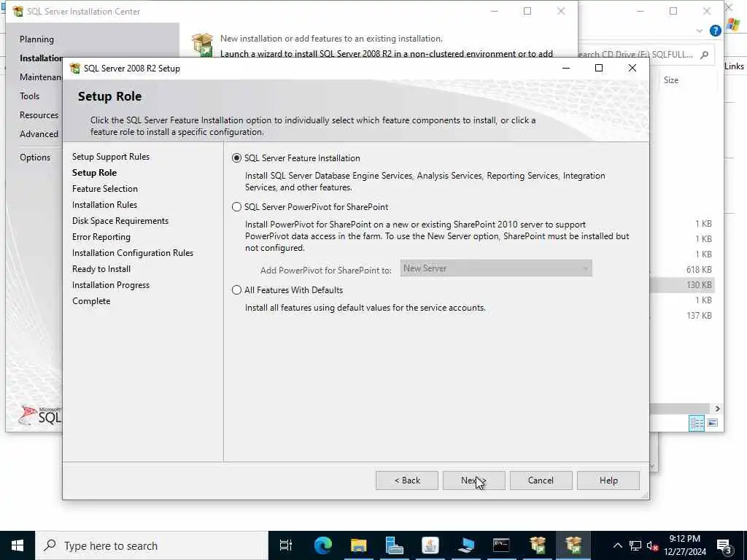Viewport: 747px width, 560px height.
Task: Click the muted volume tray icon
Action: point(653,545)
